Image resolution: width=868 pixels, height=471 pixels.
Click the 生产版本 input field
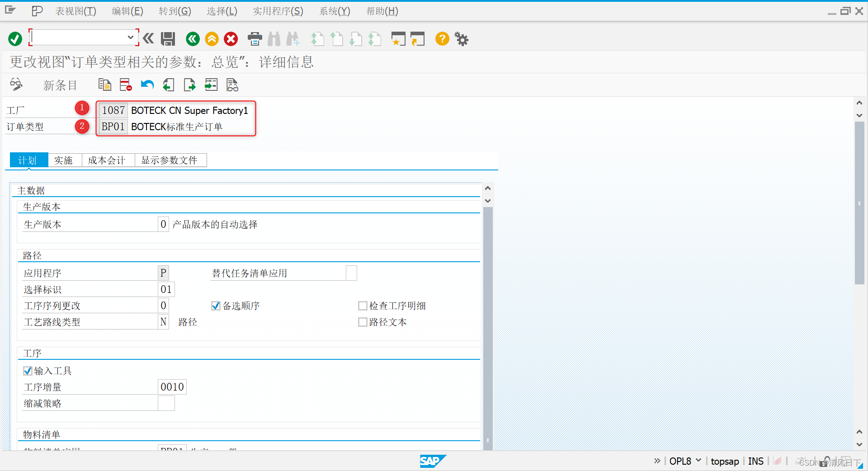[163, 224]
